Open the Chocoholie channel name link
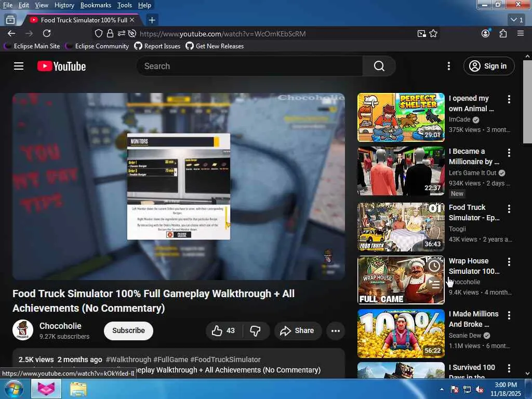 tap(60, 326)
